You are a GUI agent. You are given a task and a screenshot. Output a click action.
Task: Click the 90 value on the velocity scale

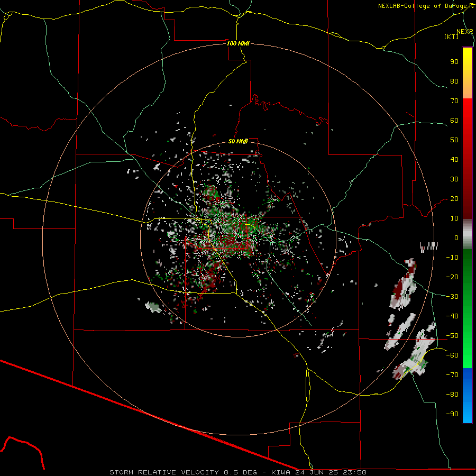click(x=454, y=62)
